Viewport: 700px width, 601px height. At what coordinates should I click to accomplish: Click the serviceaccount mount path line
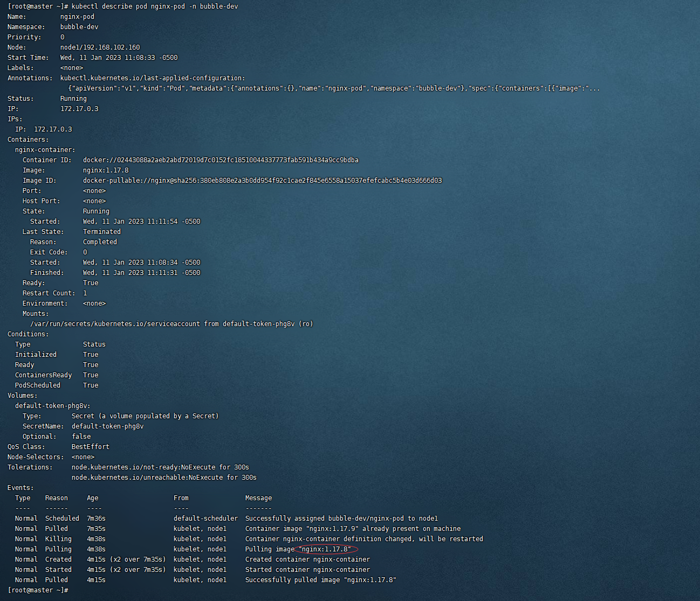(171, 324)
